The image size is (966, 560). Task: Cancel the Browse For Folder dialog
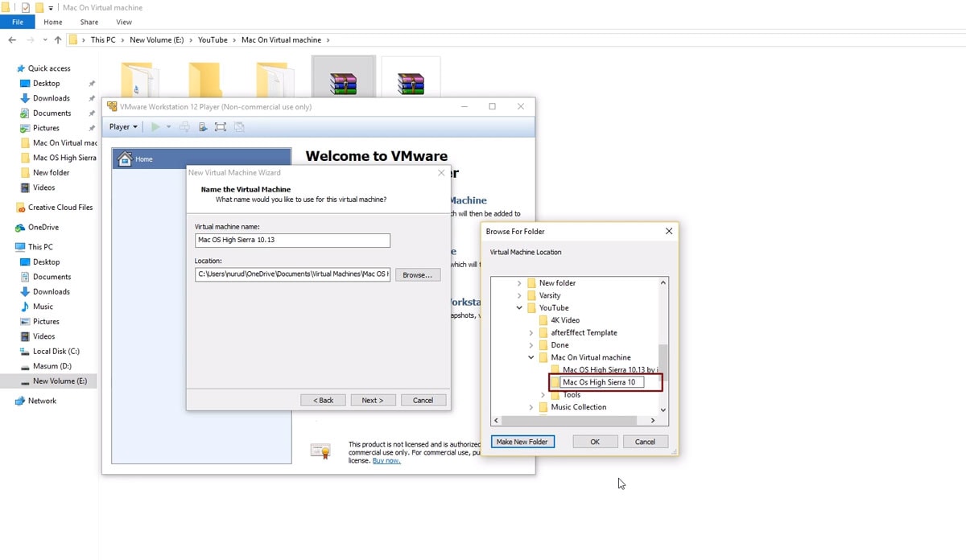click(645, 442)
